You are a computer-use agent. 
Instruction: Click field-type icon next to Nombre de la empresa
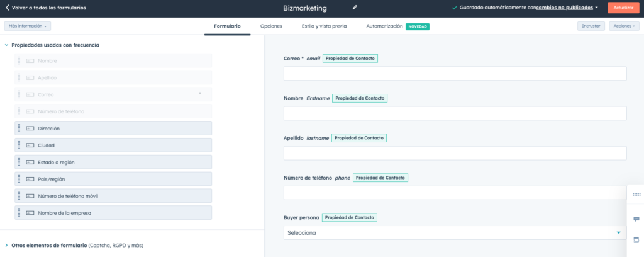point(30,212)
